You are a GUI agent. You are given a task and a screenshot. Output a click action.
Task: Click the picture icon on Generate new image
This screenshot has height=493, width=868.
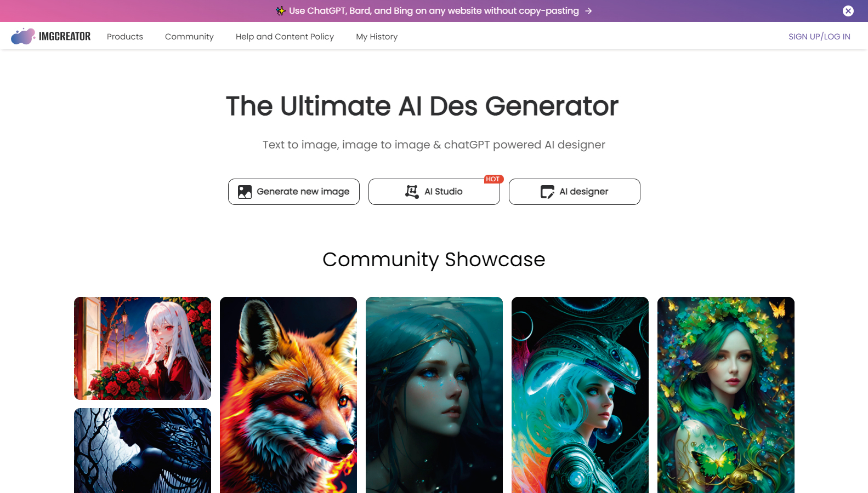(245, 192)
